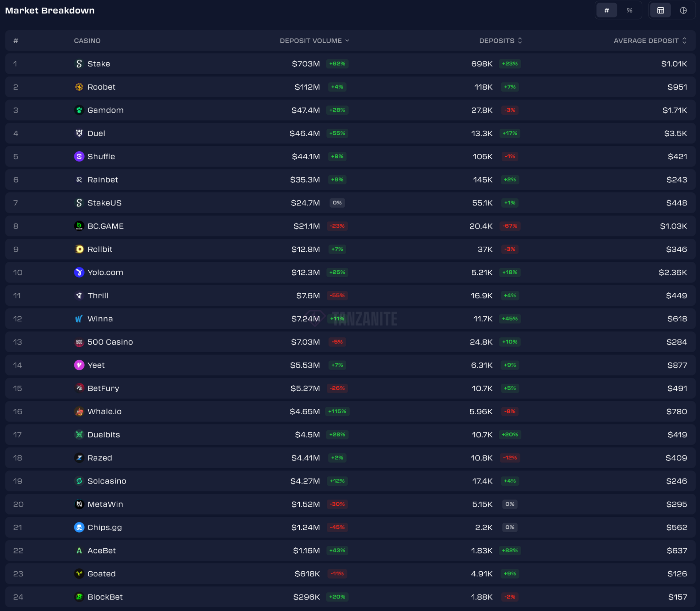Click the Yolo.com blue logo icon

[x=79, y=273]
